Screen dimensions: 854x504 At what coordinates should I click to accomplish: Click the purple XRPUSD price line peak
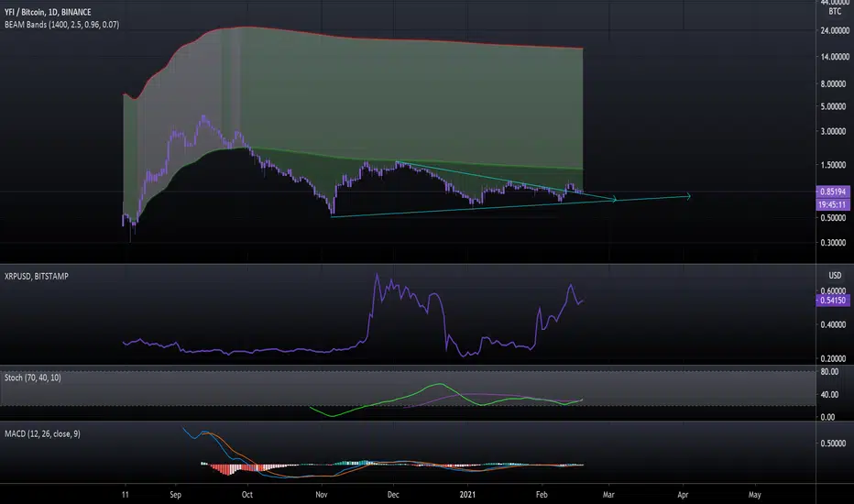tap(377, 276)
